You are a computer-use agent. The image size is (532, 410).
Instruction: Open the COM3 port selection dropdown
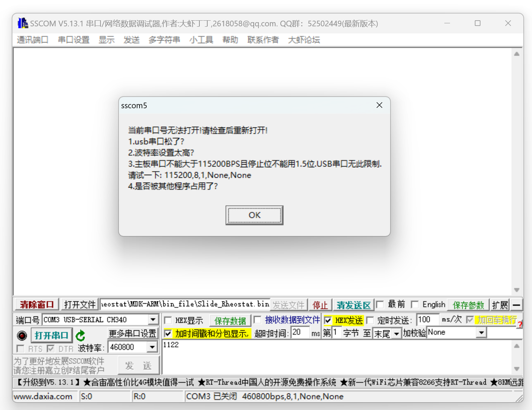[x=153, y=319]
